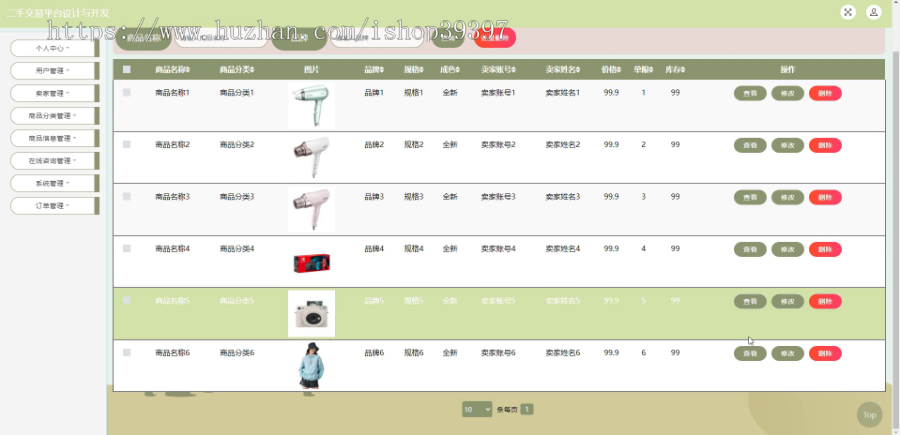900x435 pixels.
Task: Click the 商品分类4 cell text
Action: tap(236, 248)
